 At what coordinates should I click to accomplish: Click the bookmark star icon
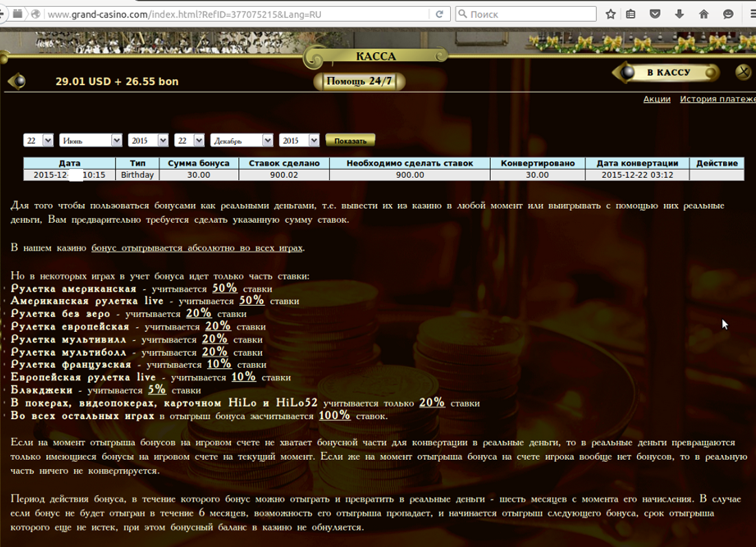pyautogui.click(x=610, y=14)
